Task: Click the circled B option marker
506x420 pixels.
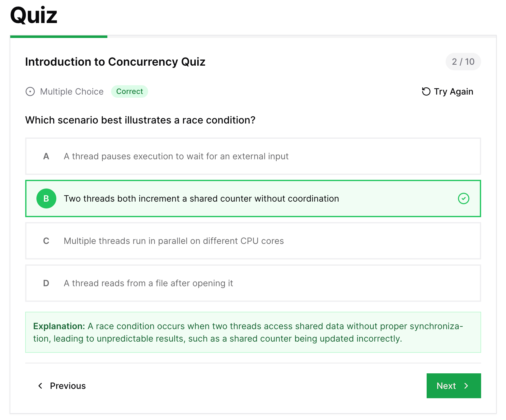Action: pyautogui.click(x=46, y=198)
